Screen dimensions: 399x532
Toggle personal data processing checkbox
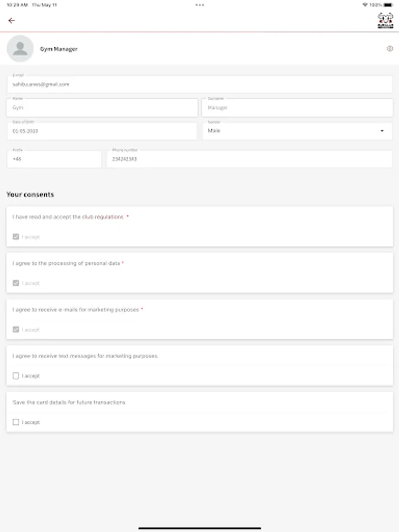pos(16,283)
